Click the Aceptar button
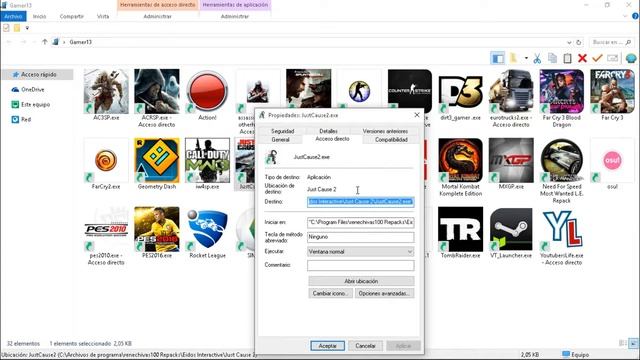The height and width of the screenshot is (360, 640). tap(327, 346)
